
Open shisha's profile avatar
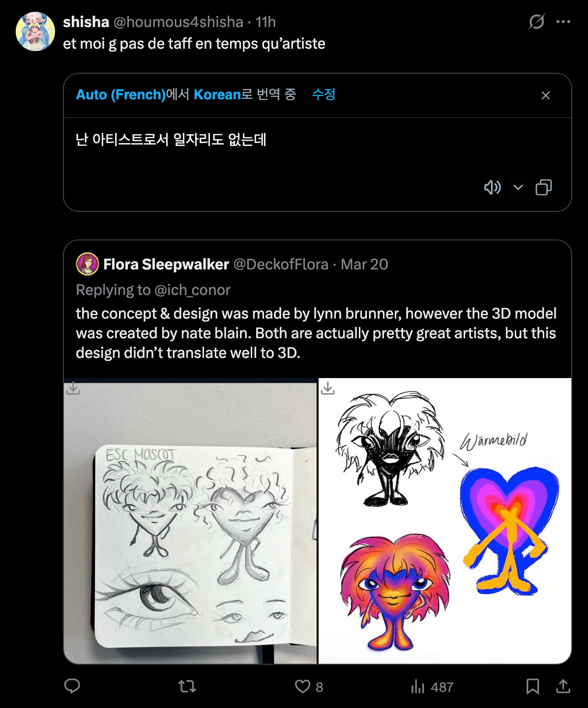click(35, 32)
